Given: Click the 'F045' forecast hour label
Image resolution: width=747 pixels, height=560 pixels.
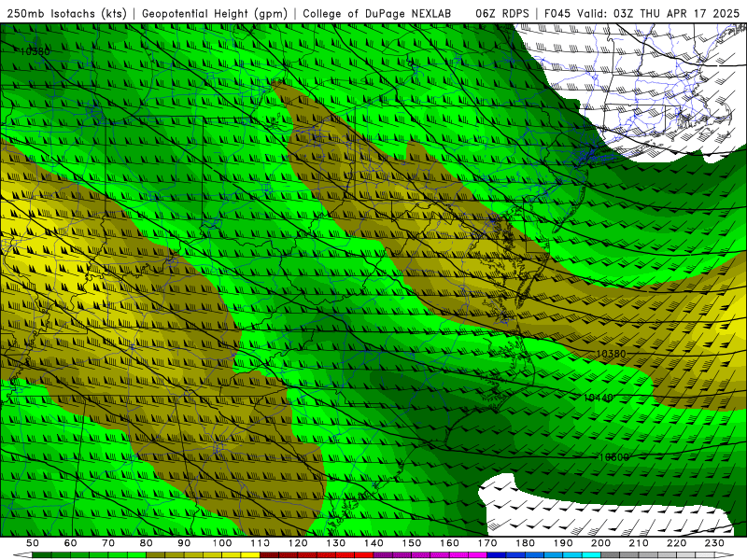Looking at the screenshot, I should pos(557,13).
